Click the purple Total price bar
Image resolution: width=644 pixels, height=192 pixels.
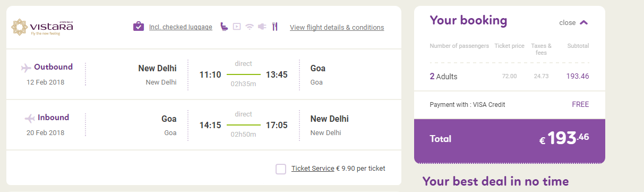click(510, 139)
